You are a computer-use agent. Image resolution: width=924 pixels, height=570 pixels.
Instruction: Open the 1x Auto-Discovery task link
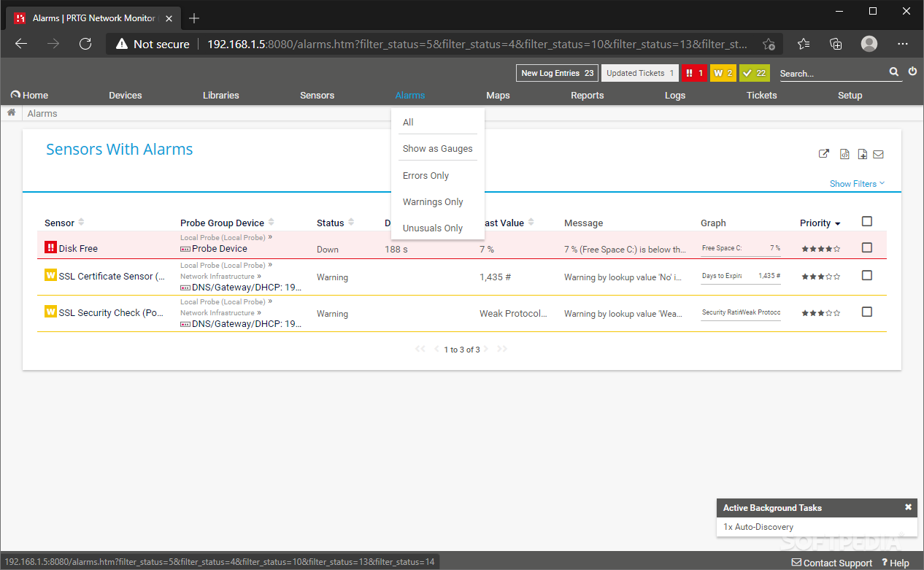(x=758, y=526)
